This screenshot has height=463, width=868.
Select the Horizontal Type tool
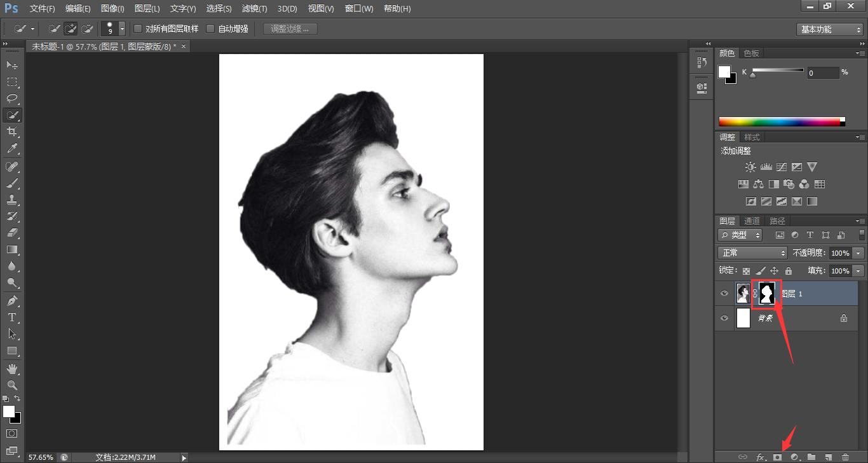pyautogui.click(x=12, y=317)
